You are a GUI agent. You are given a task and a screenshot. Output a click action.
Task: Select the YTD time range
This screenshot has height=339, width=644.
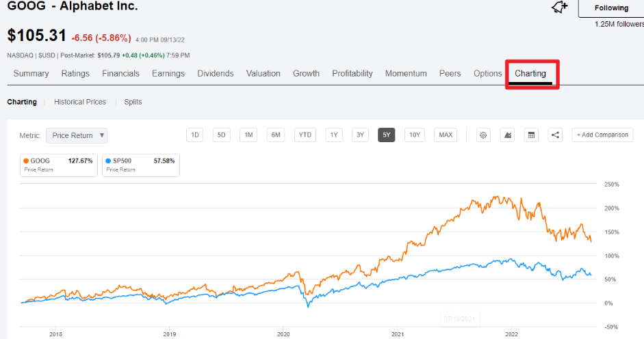tap(305, 135)
